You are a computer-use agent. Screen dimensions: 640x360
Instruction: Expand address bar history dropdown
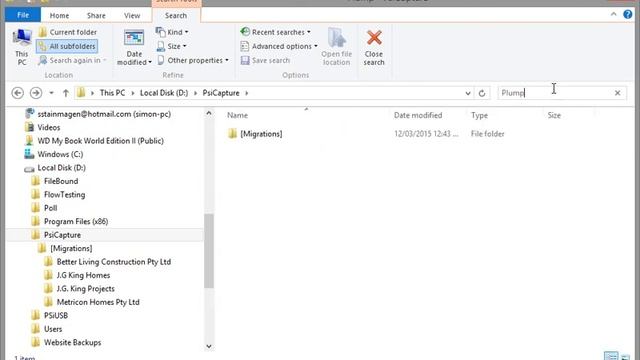point(468,93)
